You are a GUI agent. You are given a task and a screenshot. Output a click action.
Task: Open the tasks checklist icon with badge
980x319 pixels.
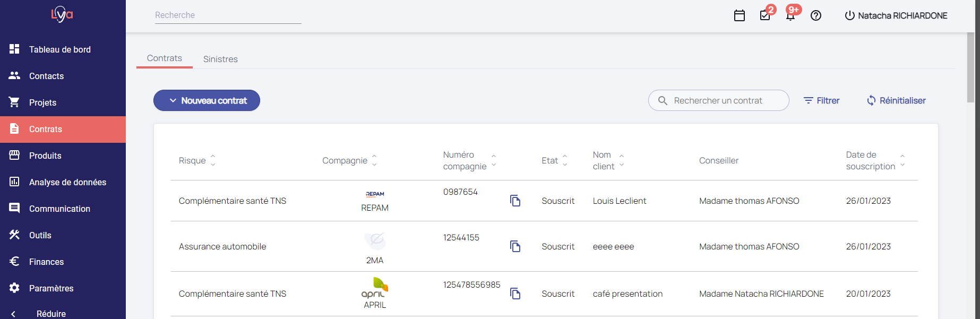tap(765, 15)
